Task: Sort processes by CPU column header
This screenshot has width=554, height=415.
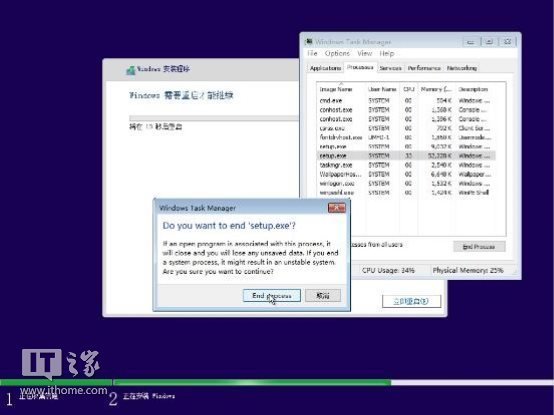Action: point(408,89)
